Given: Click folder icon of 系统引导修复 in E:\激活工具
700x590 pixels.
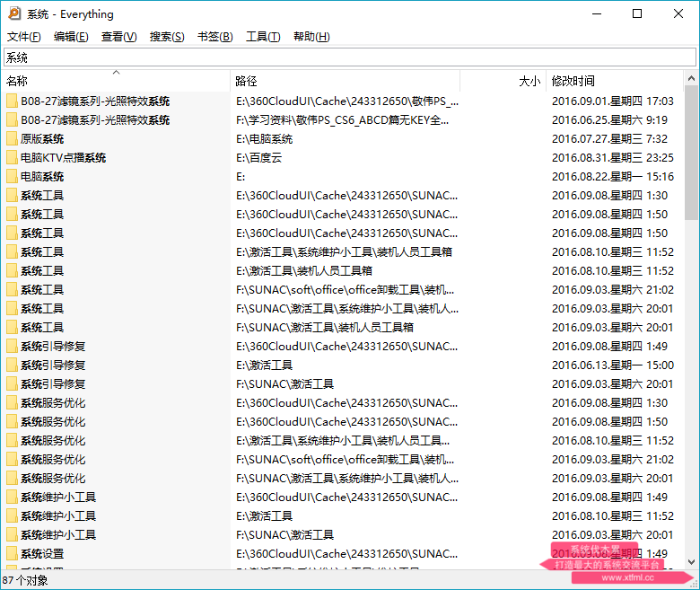Looking at the screenshot, I should [12, 365].
